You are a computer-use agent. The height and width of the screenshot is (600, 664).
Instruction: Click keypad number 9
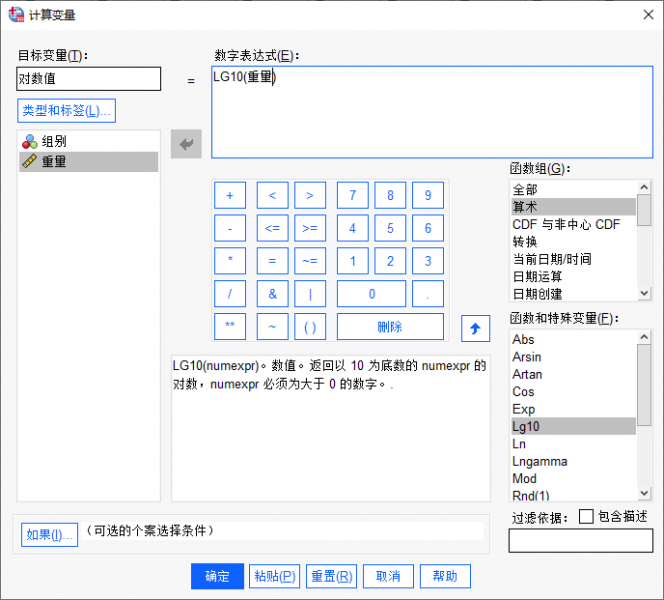pyautogui.click(x=428, y=195)
